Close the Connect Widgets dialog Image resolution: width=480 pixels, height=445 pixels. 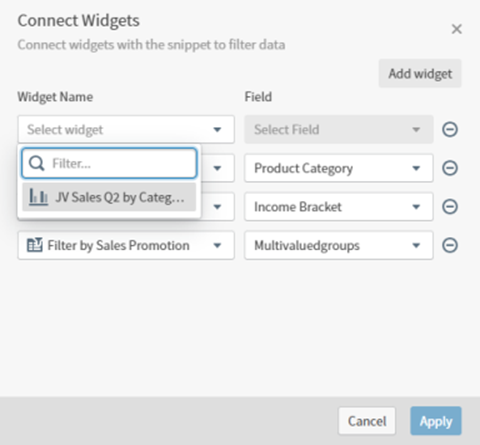[456, 29]
